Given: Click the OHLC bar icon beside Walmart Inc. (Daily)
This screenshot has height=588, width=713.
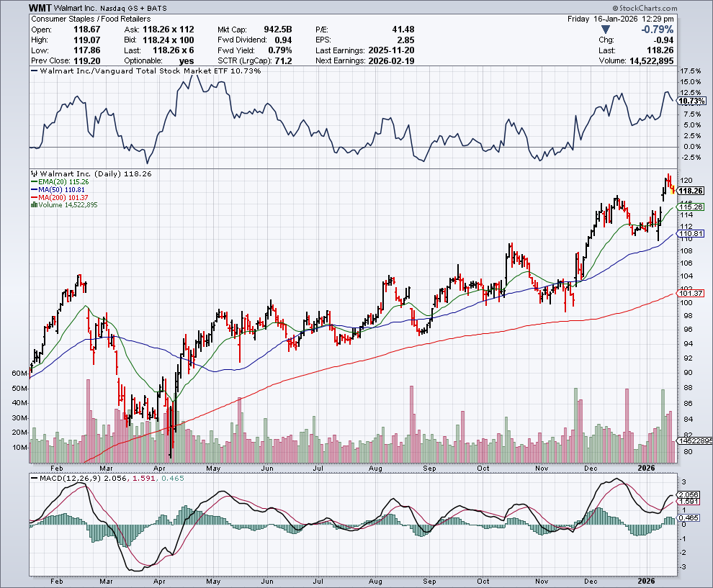Looking at the screenshot, I should 32,174.
